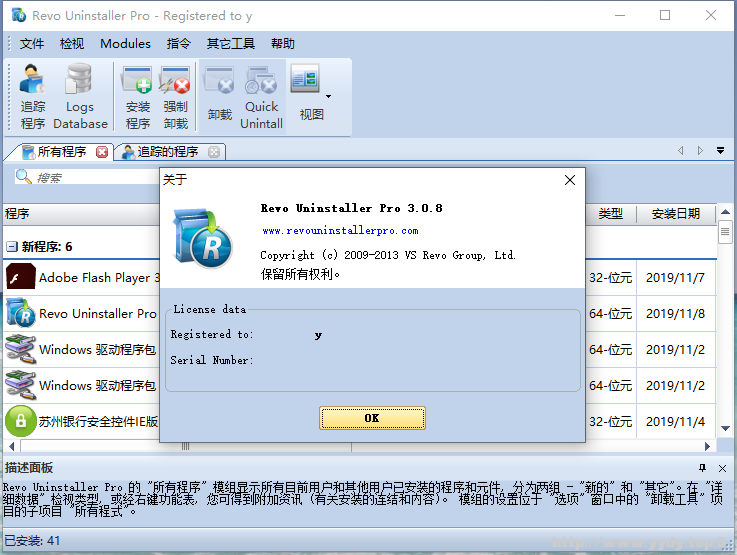Click the 2019/11/7 install date cell
This screenshot has width=737, height=555.
(x=675, y=278)
